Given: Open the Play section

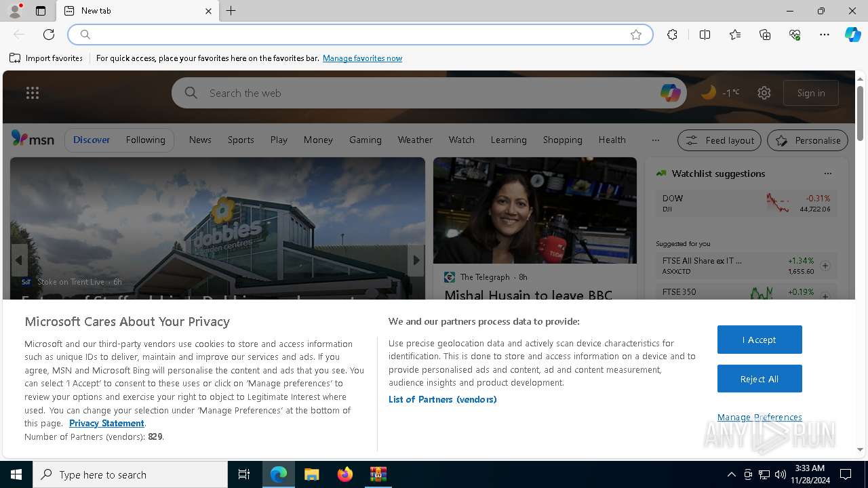Looking at the screenshot, I should click(x=279, y=140).
